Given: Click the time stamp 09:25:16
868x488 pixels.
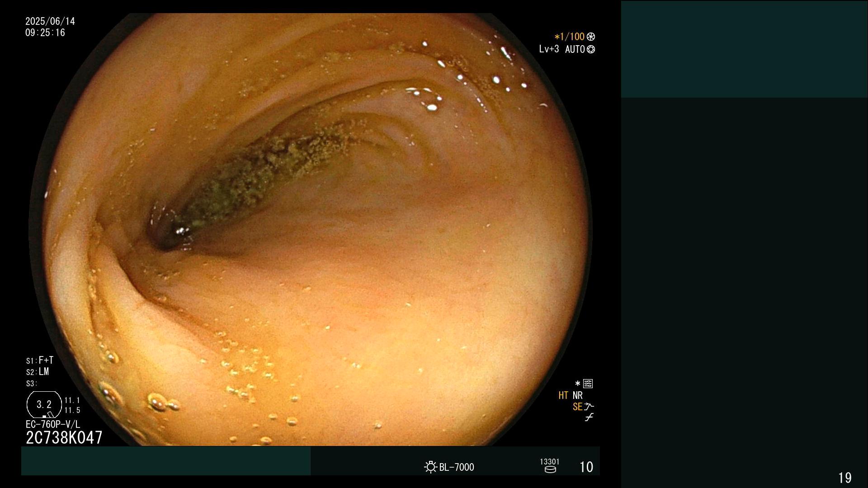Looking at the screenshot, I should tap(45, 33).
